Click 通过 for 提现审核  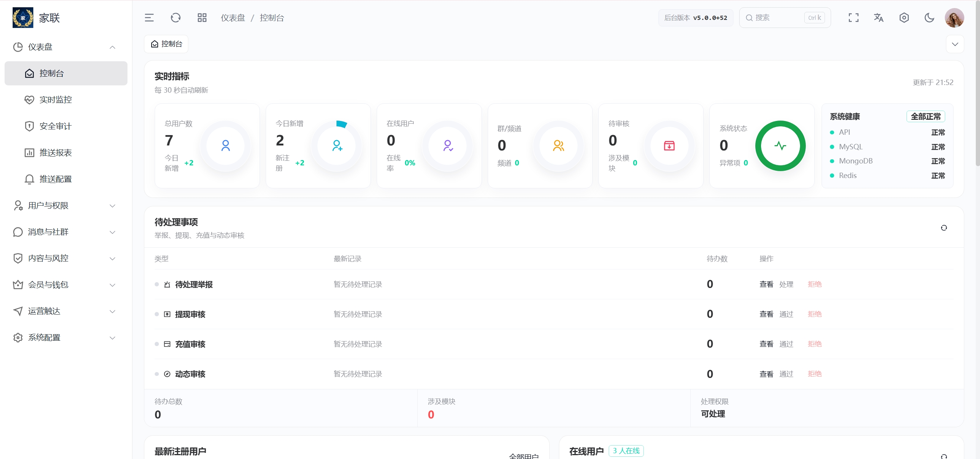(786, 314)
